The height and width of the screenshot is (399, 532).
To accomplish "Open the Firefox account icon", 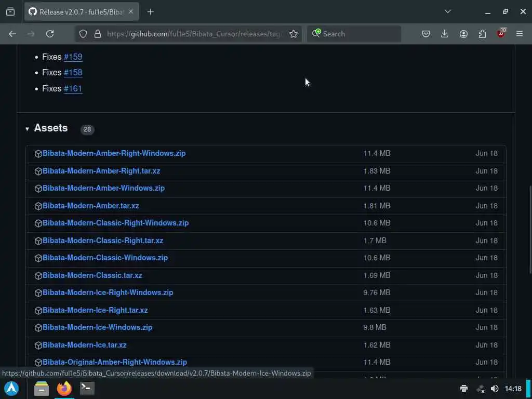I will click(x=463, y=34).
